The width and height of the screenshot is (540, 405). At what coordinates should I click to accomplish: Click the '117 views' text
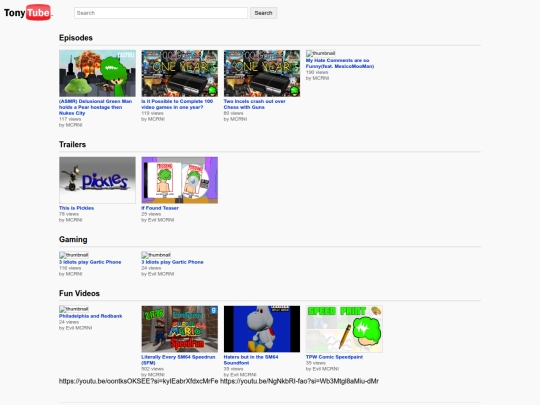tap(70, 119)
